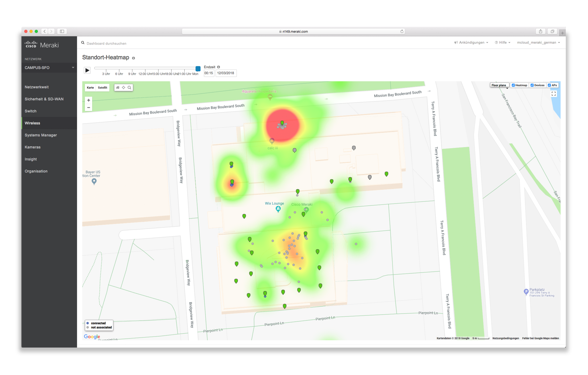Zoom in with the plus button

tap(89, 100)
